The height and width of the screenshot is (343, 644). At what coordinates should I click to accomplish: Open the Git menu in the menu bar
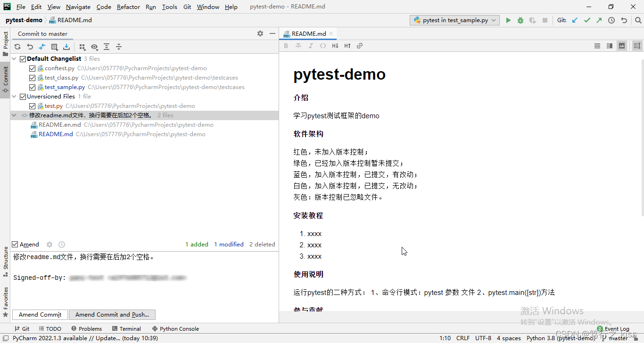(187, 7)
